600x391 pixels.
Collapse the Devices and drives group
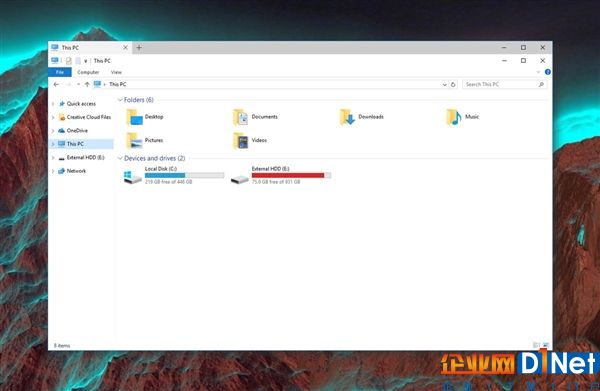click(120, 158)
